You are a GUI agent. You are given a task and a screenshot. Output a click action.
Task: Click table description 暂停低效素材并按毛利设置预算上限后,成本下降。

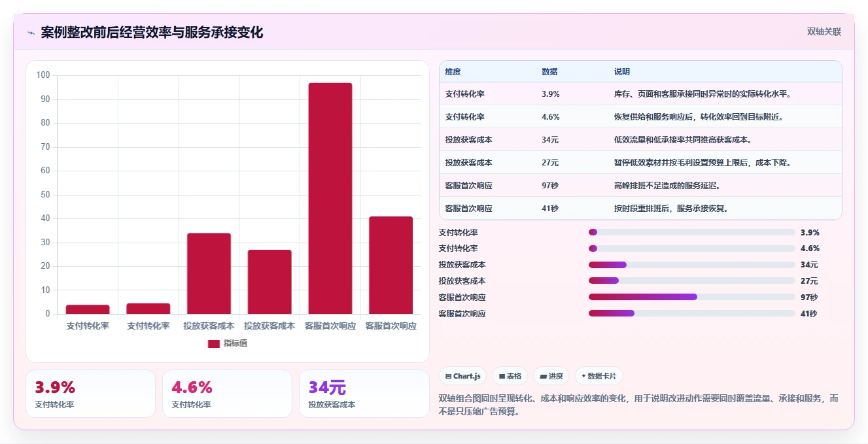(x=703, y=163)
